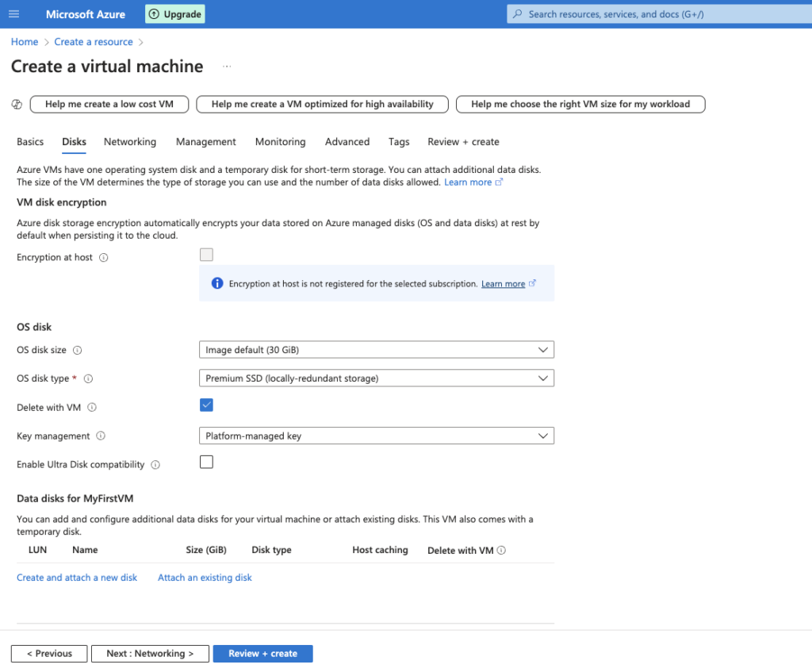The width and height of the screenshot is (812, 672).
Task: Switch to the Basics tab
Action: tap(30, 142)
